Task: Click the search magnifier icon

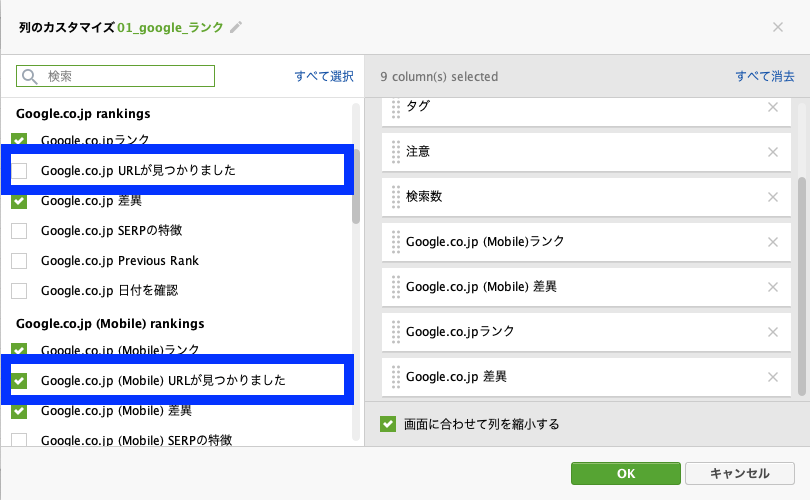Action: 29,76
